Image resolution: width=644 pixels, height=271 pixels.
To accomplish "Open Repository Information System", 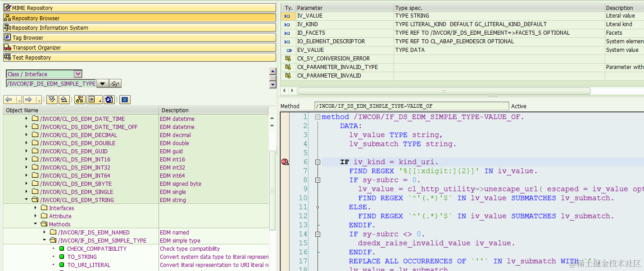I will point(139,28).
